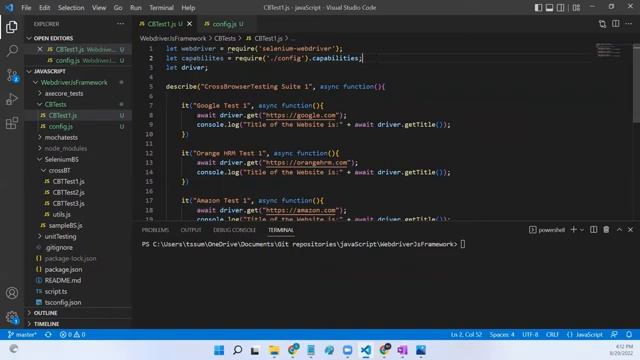Collapse the crossBT folder
Image resolution: width=640 pixels, height=360 pixels.
coord(78,171)
